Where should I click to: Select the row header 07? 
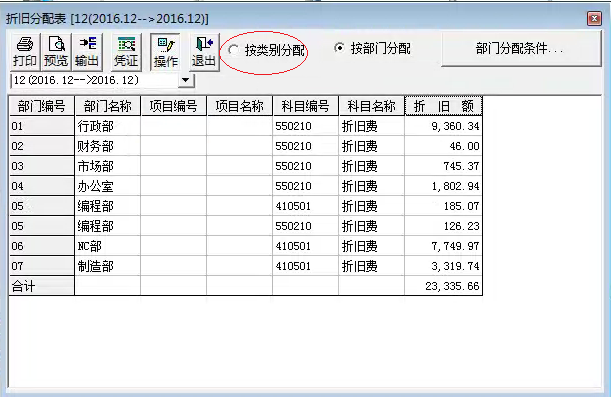click(41, 266)
